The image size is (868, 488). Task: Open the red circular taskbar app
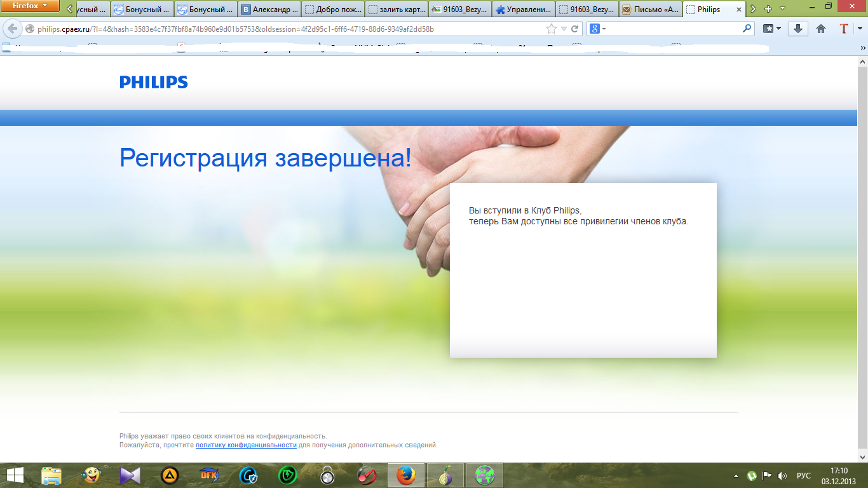click(x=367, y=475)
